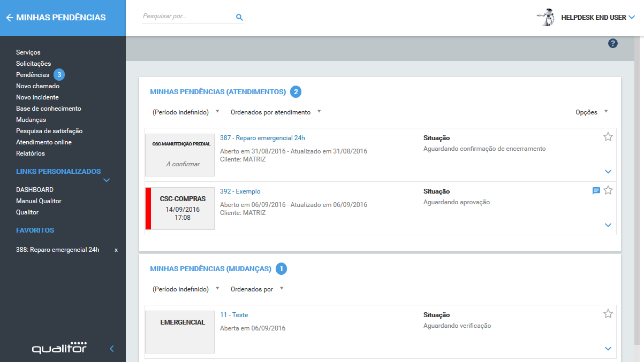This screenshot has width=644, height=362.
Task: Open Novo chamado in sidebar menu
Action: (x=37, y=86)
